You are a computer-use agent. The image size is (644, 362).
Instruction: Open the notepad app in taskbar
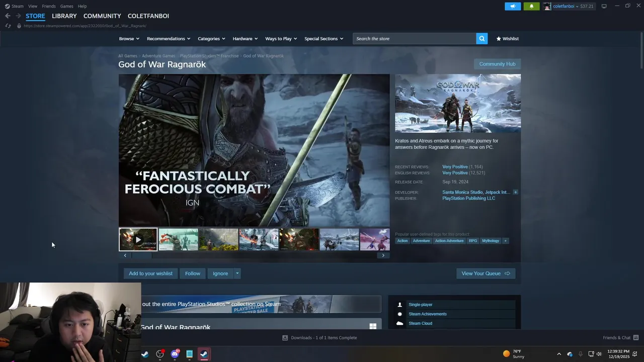click(x=189, y=354)
